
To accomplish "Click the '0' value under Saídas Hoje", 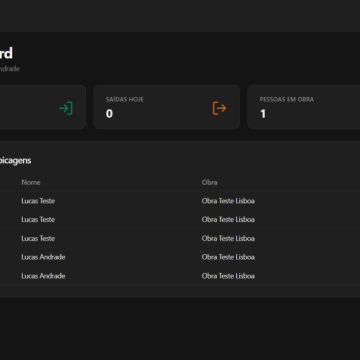I will [x=109, y=114].
